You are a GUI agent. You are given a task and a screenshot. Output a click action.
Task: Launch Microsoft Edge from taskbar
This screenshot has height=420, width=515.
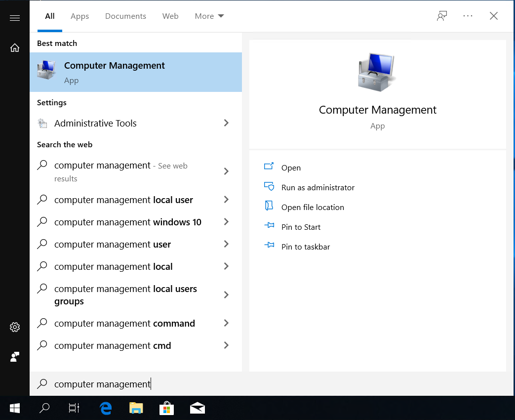(105, 408)
